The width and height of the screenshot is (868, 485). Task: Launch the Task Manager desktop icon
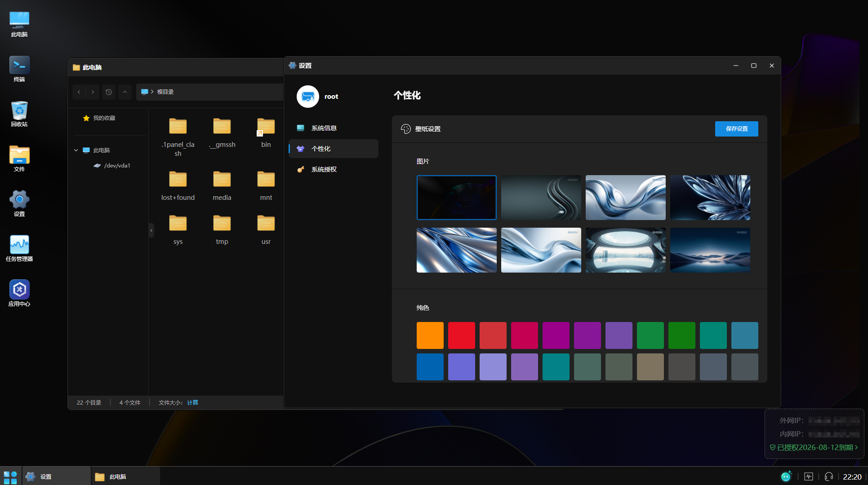tap(19, 245)
